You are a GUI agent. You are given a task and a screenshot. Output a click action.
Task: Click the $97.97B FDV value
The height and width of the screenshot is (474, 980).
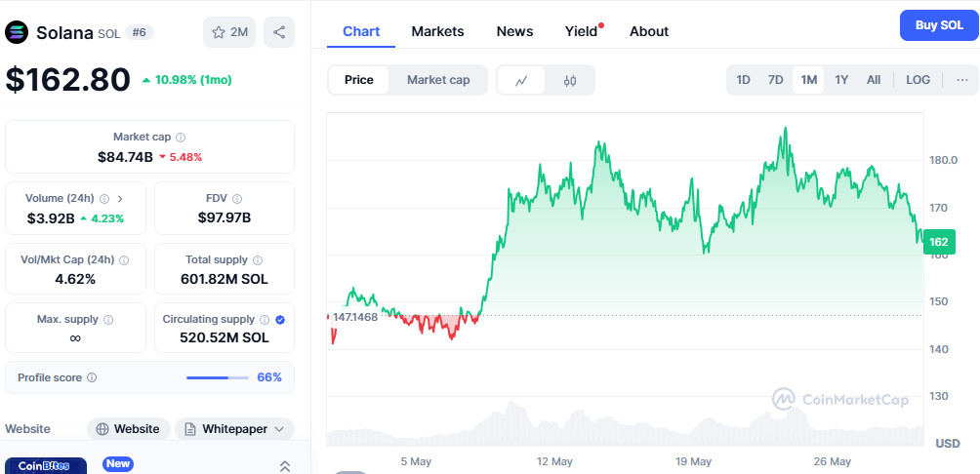tap(225, 217)
